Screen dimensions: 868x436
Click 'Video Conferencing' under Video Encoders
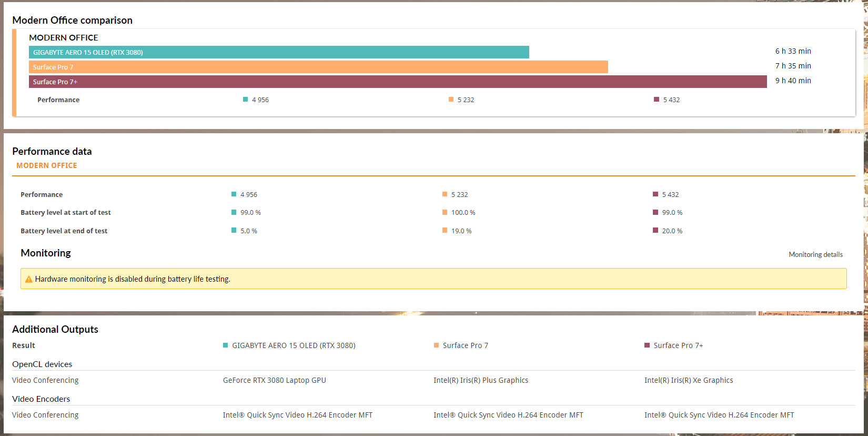pyautogui.click(x=45, y=415)
